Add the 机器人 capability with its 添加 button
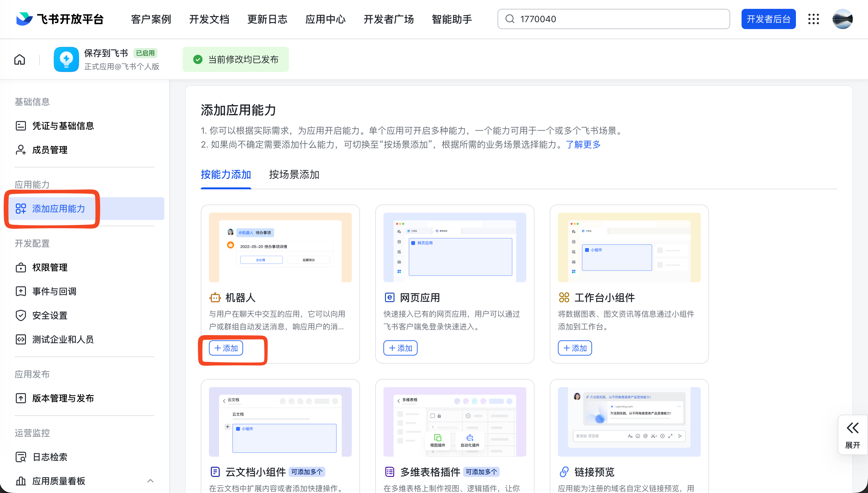The image size is (868, 493). click(226, 348)
